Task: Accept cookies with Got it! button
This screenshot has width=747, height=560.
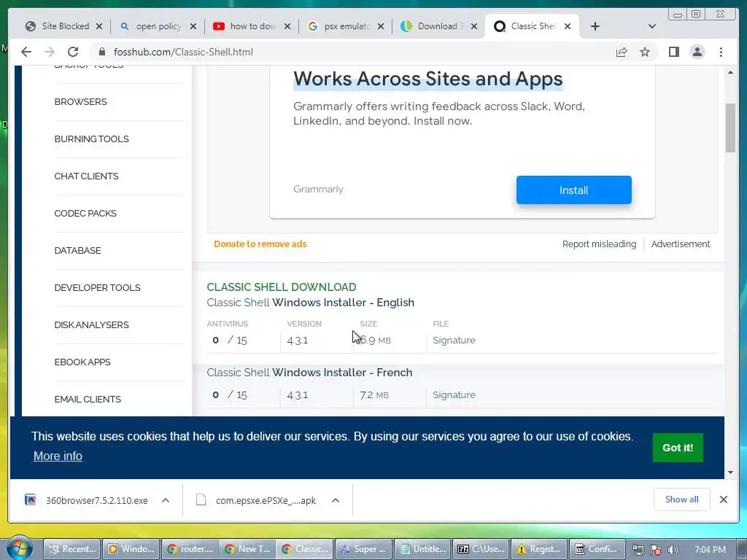Action: (x=678, y=448)
